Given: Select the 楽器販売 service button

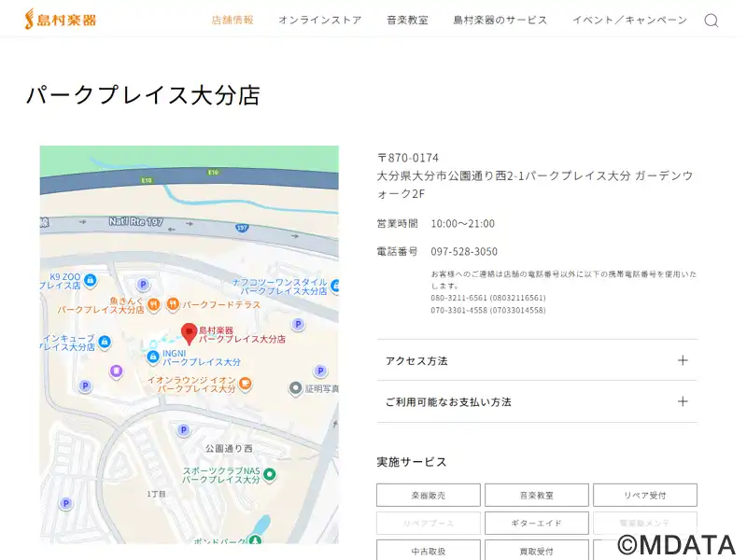Looking at the screenshot, I should [x=429, y=496].
